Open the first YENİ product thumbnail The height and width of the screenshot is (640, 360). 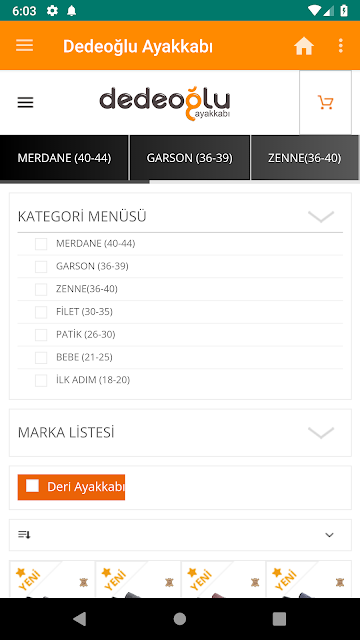[x=52, y=580]
